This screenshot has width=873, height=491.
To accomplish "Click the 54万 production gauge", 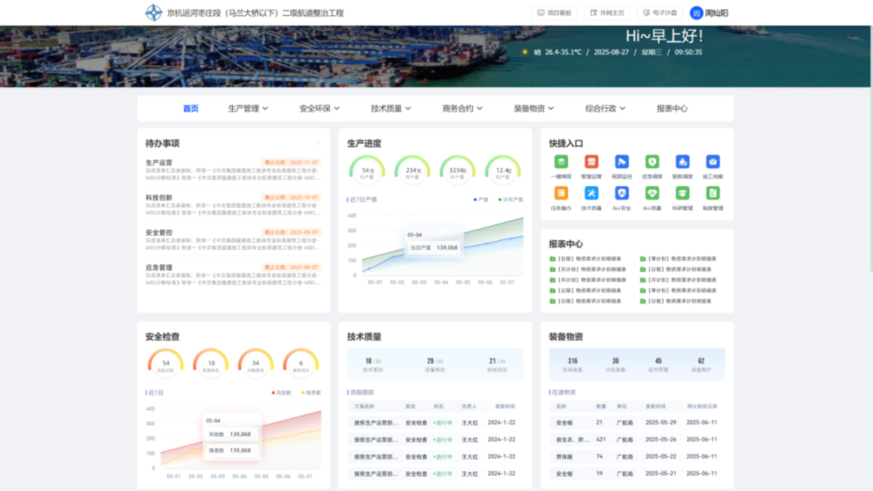I will click(367, 169).
